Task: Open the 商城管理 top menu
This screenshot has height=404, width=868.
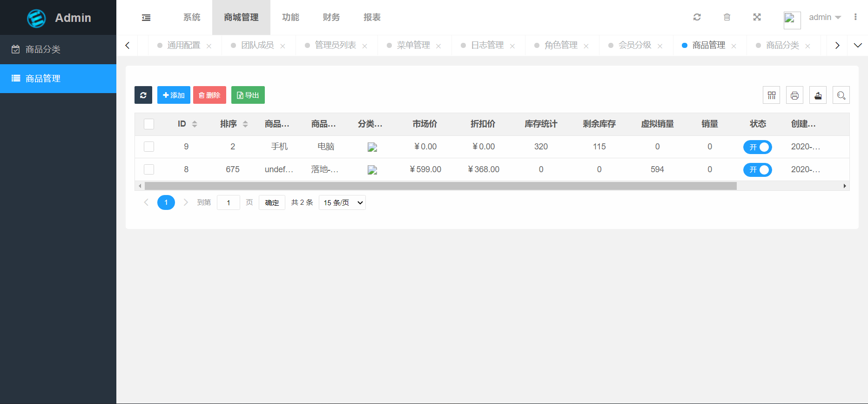Action: click(241, 17)
